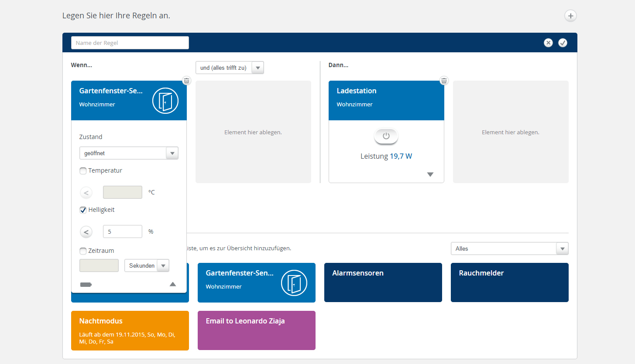Uncheck the Helligkeit checkbox
635x364 pixels.
point(83,210)
